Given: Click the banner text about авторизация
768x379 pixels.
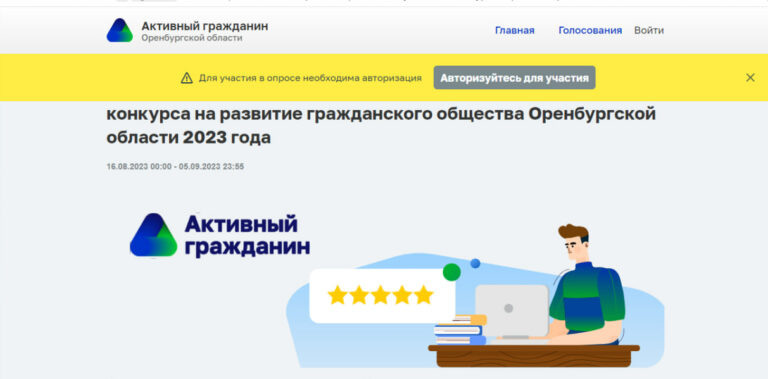Looking at the screenshot, I should (310, 78).
